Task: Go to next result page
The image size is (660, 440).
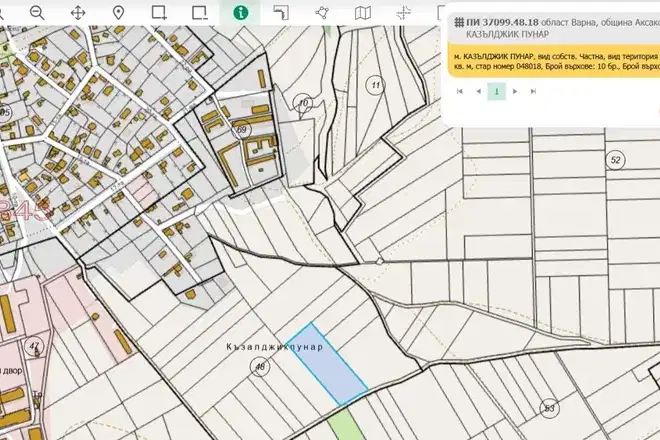Action: point(515,91)
